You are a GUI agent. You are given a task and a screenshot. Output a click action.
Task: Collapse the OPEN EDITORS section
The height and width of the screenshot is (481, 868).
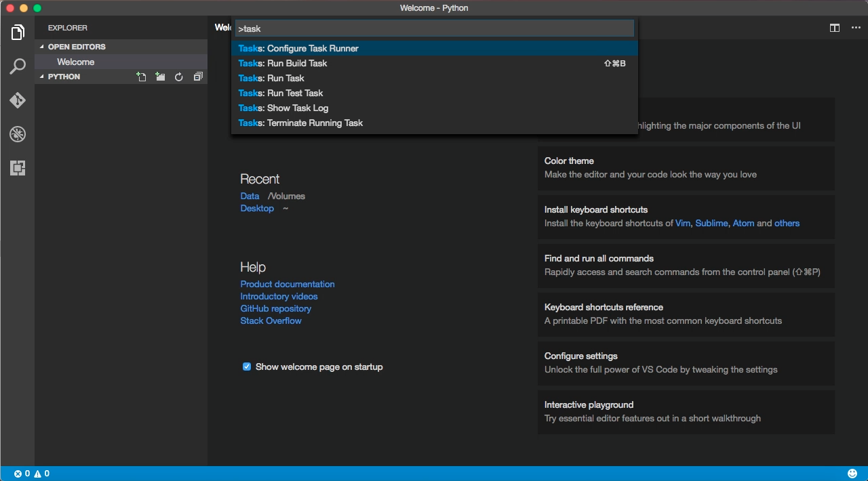[x=77, y=47]
